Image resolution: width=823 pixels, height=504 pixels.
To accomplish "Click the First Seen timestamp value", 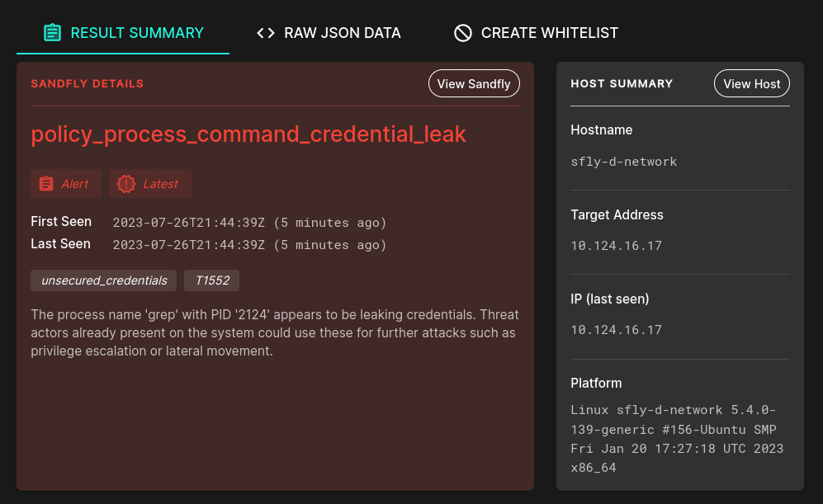I will [250, 223].
